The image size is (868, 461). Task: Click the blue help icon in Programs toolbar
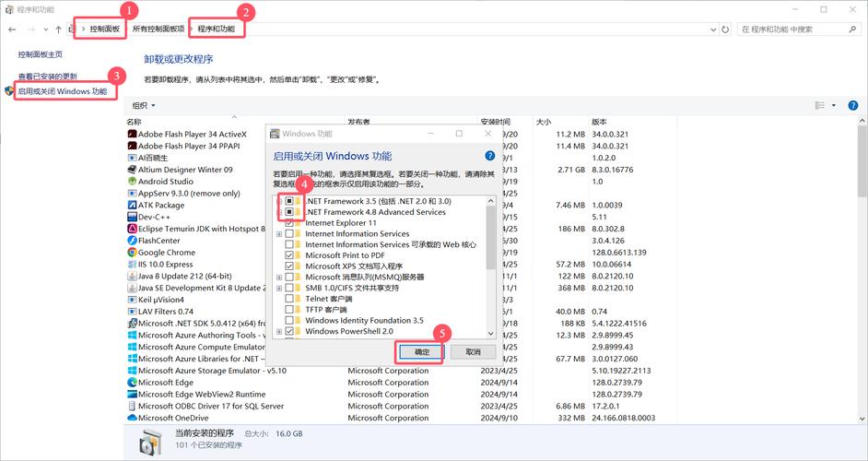[853, 105]
